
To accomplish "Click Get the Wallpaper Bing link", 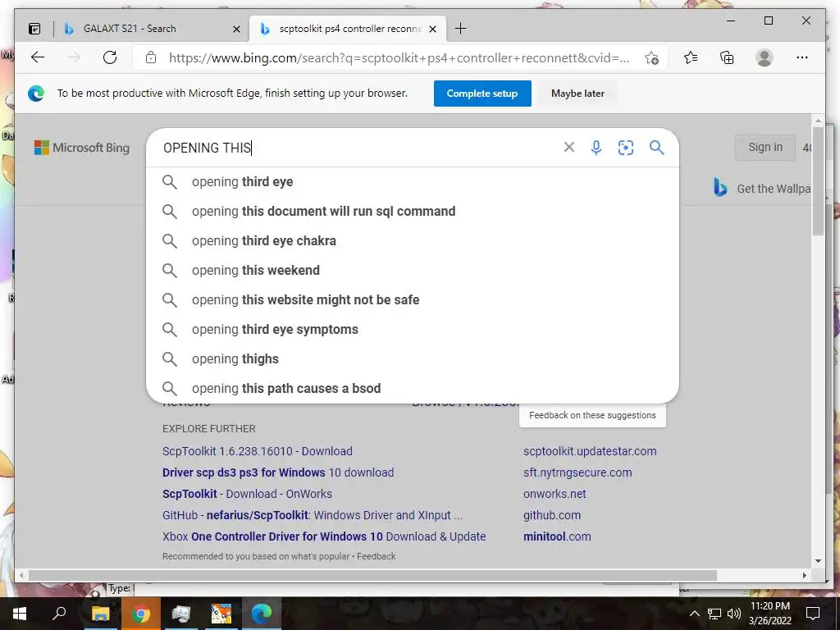I will [x=764, y=189].
